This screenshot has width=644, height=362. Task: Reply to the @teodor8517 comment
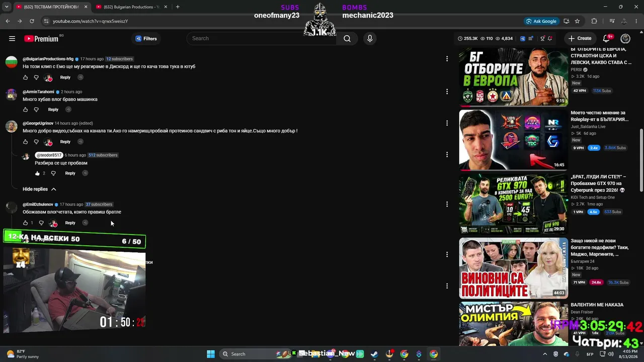click(x=70, y=173)
